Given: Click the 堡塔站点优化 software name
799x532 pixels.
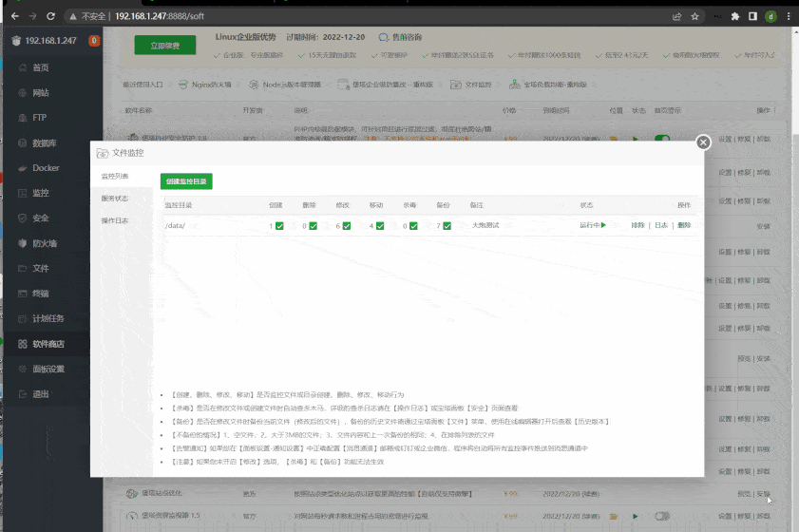Looking at the screenshot, I should tap(162, 493).
